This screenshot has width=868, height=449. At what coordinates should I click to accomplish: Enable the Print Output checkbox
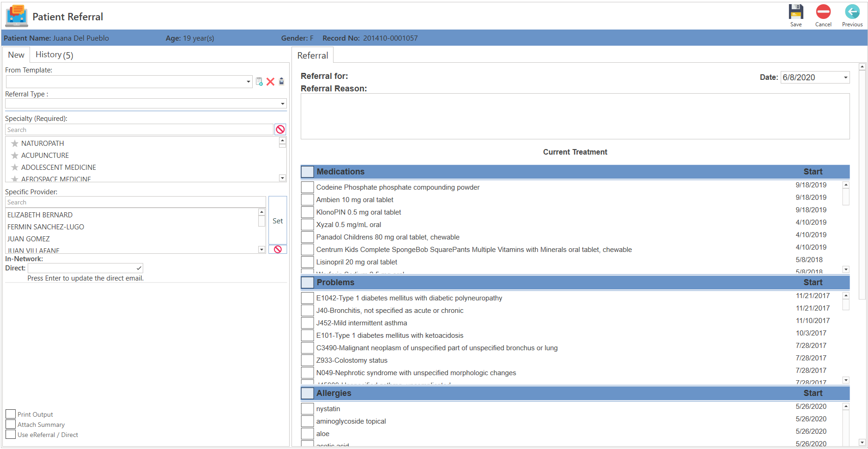tap(11, 414)
